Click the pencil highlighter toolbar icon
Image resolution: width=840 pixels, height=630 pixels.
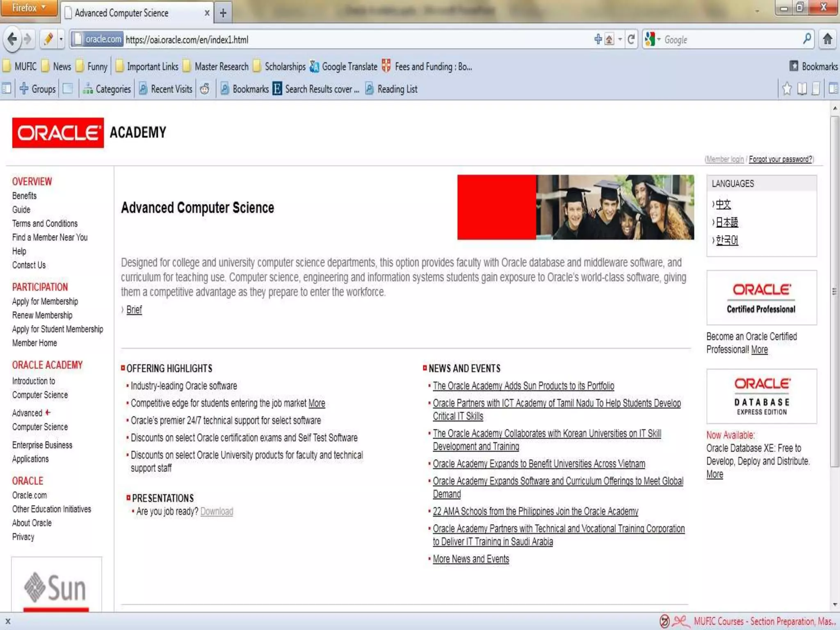pyautogui.click(x=48, y=39)
